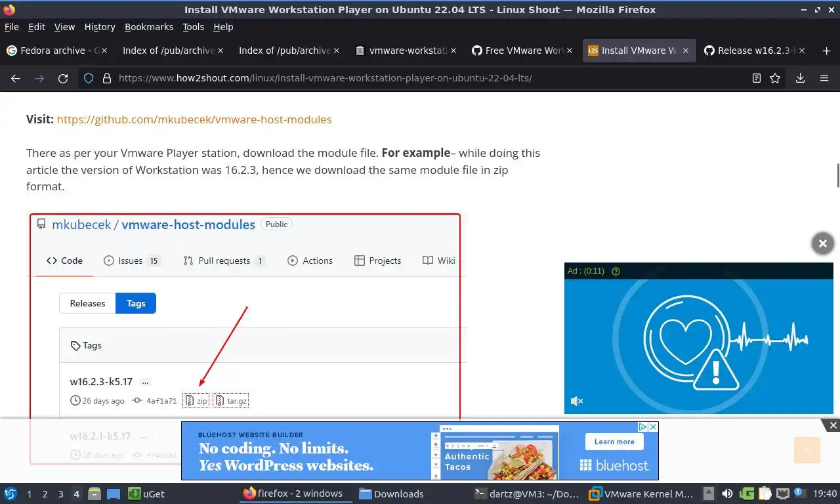Viewport: 840px width, 504px height.
Task: Switch to workspace 1
Action: click(x=29, y=494)
